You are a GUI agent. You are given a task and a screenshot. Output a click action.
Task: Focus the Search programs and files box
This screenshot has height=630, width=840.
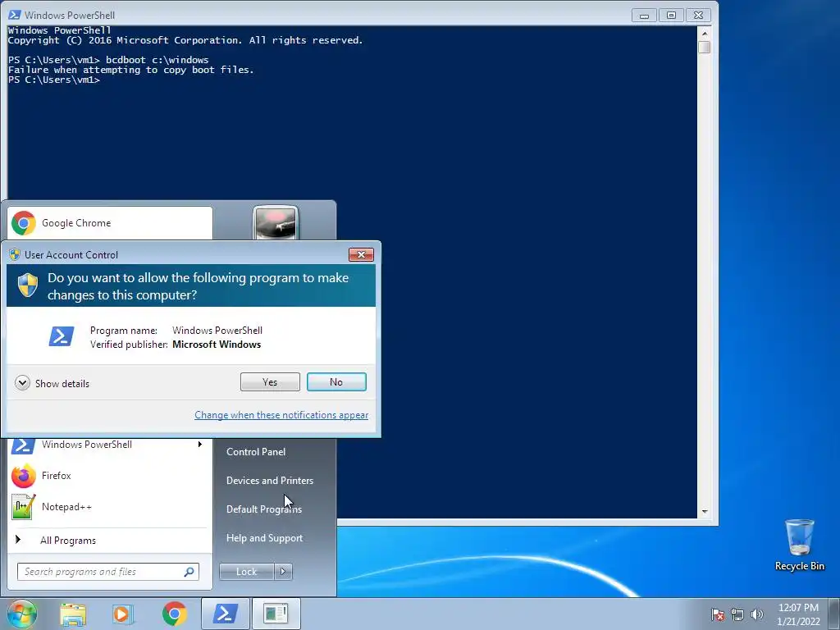click(108, 572)
